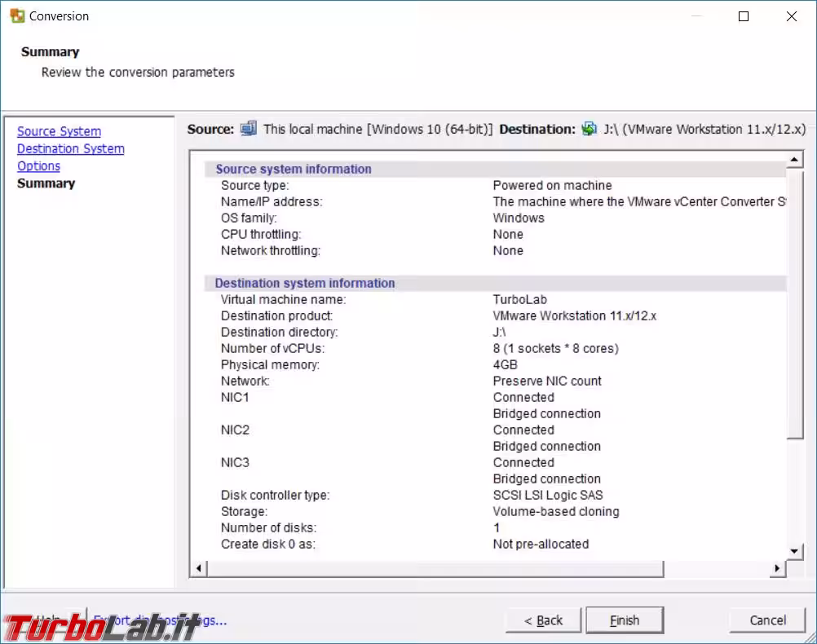The width and height of the screenshot is (817, 644).
Task: Navigate to the Source System step
Action: coord(59,131)
